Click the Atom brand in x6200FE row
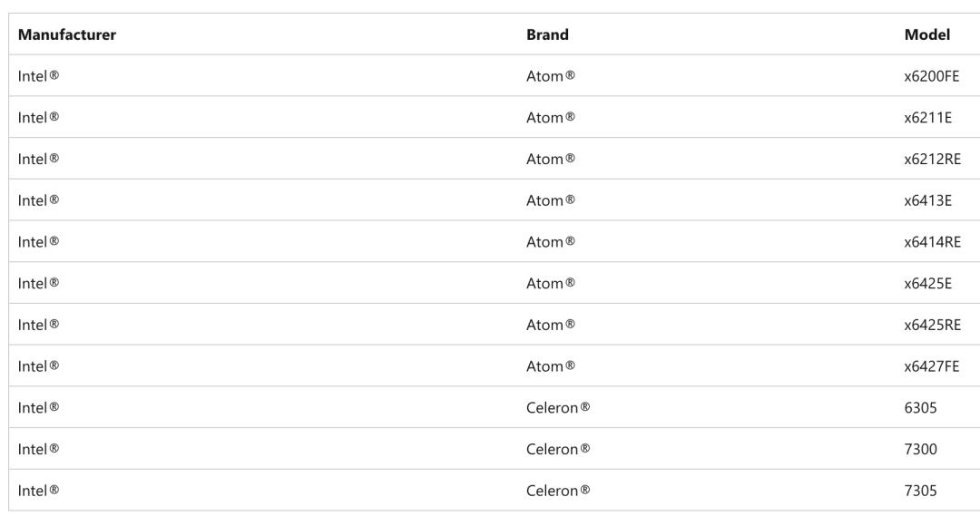The width and height of the screenshot is (980, 516). (x=551, y=76)
